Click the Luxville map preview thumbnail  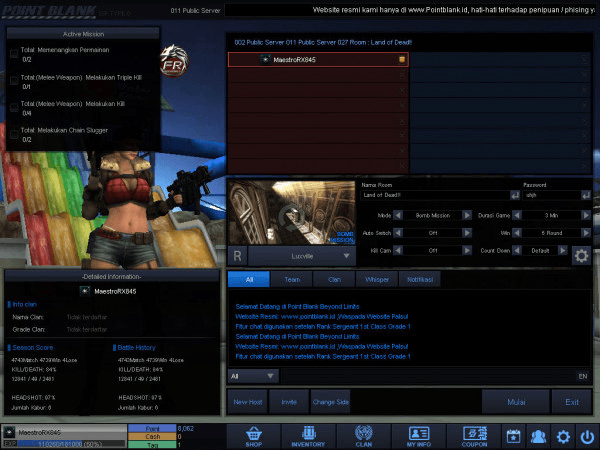292,213
